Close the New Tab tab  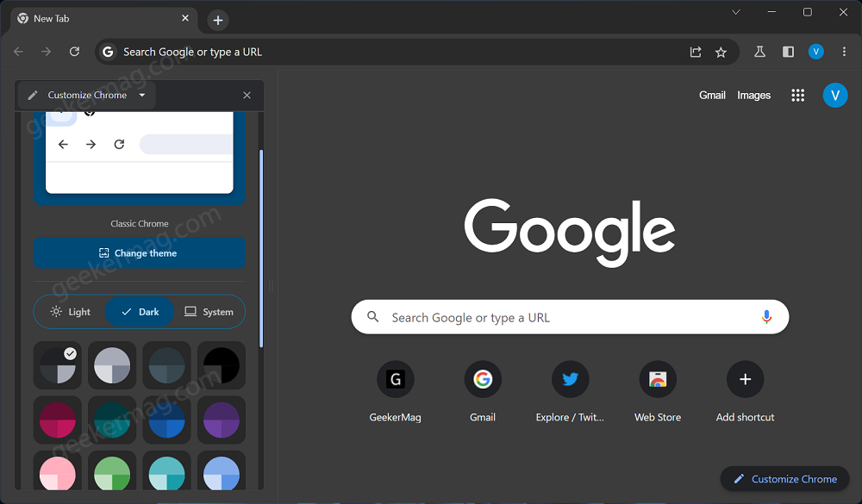[185, 18]
